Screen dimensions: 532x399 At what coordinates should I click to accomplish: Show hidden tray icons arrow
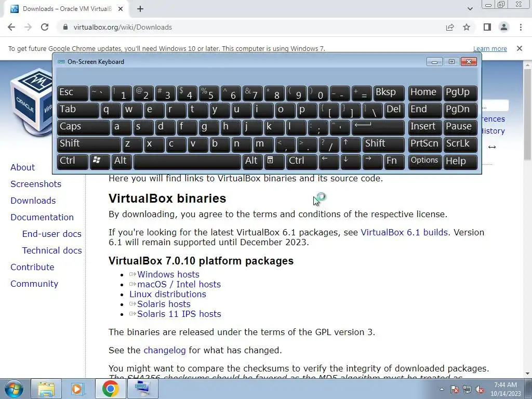[442, 390]
